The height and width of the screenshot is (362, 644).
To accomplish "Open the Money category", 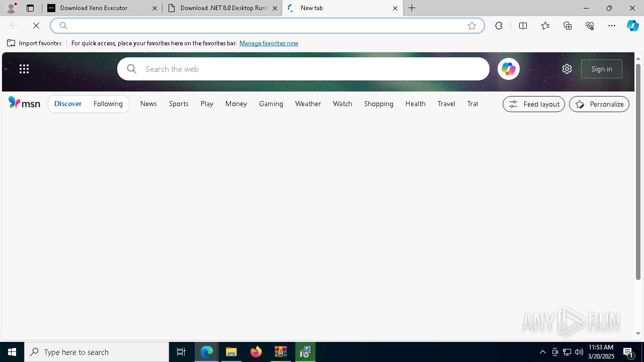I will click(x=236, y=104).
